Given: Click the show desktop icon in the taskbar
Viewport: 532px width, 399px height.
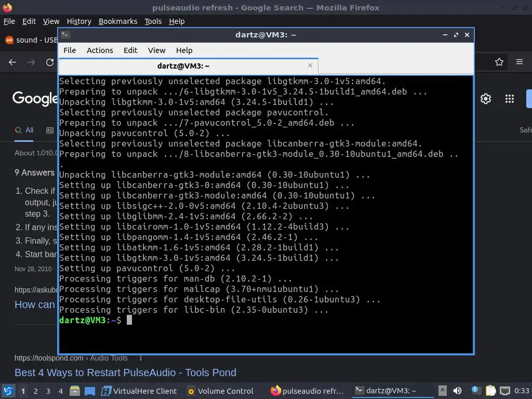Looking at the screenshot, I should click(x=90, y=391).
